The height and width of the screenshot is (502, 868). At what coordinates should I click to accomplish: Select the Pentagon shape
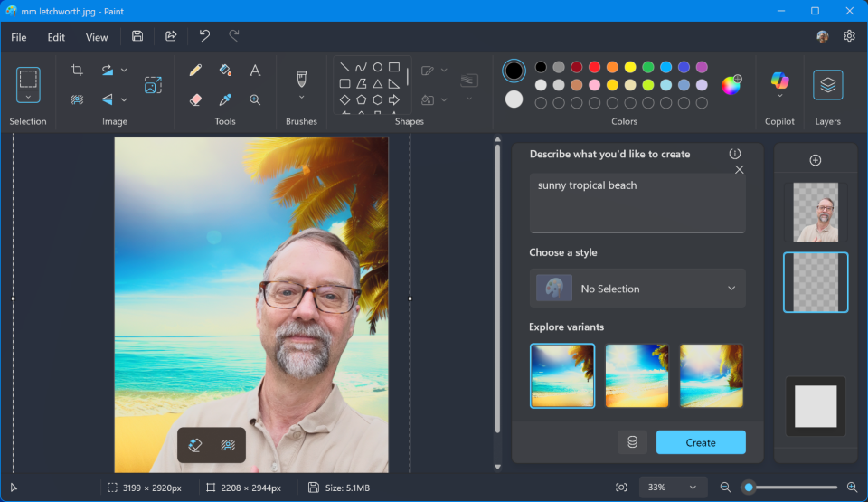pos(361,99)
